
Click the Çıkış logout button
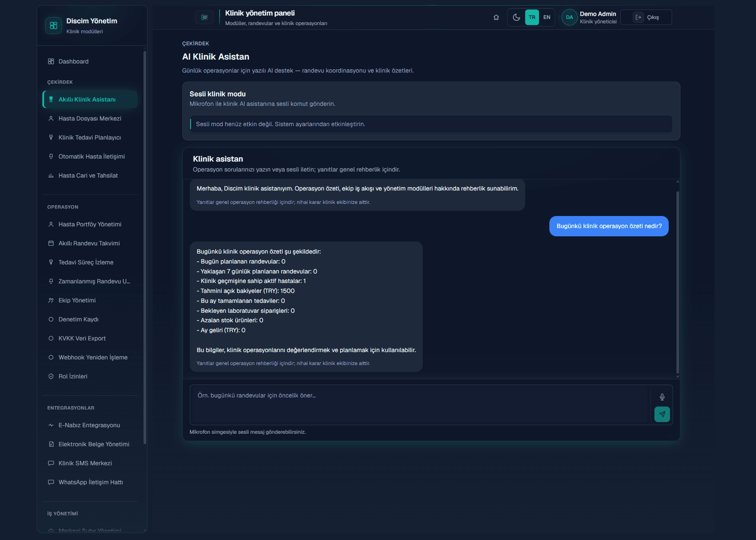[646, 17]
